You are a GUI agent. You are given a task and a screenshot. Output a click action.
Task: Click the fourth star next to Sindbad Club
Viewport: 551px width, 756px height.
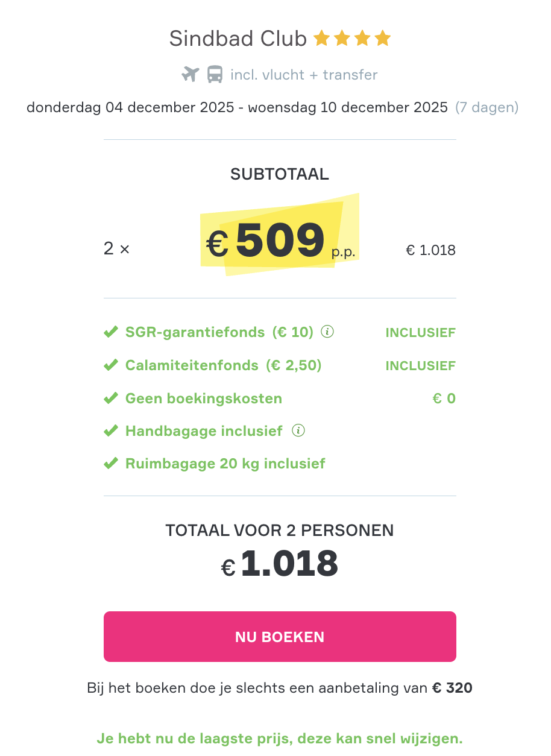click(383, 37)
